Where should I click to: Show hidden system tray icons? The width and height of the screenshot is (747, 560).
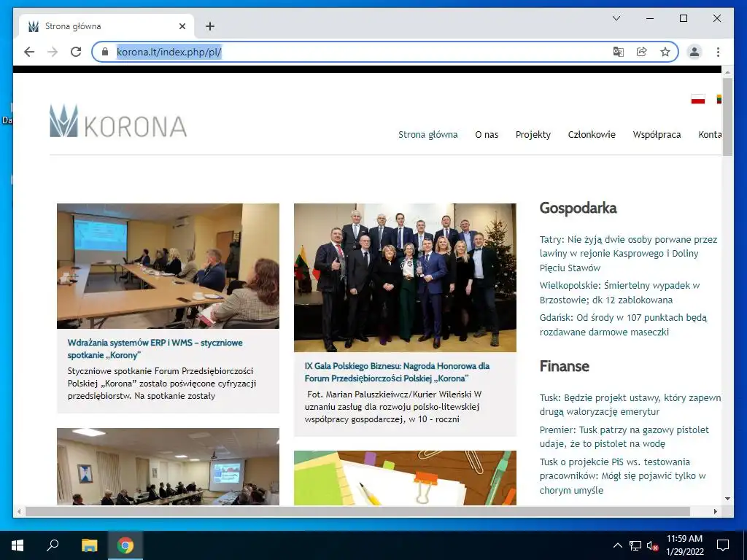pyautogui.click(x=617, y=545)
